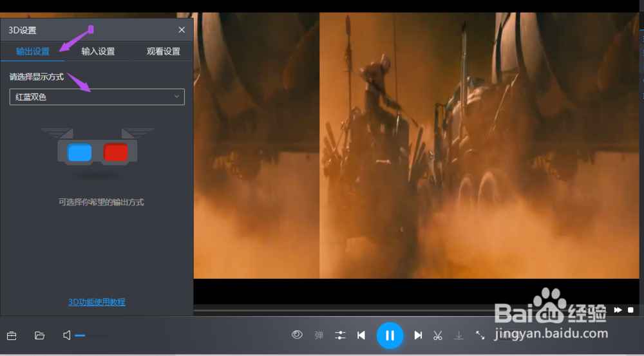644x356 pixels.
Task: Toggle the eye-shaped 3D view icon
Action: (297, 335)
